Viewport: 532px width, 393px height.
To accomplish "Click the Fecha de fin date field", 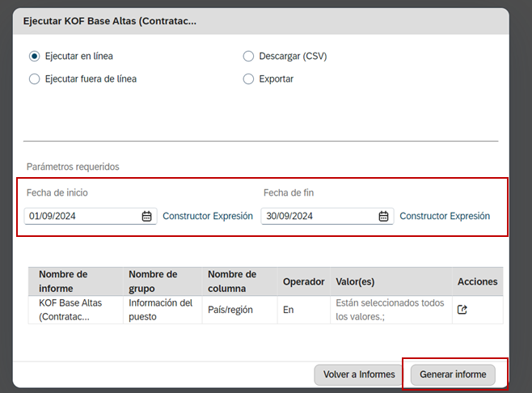I will tap(318, 217).
